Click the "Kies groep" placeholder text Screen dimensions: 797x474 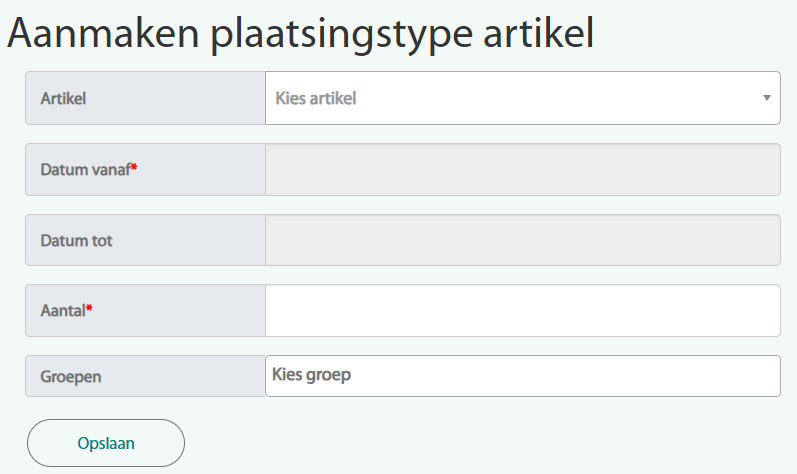pos(311,375)
